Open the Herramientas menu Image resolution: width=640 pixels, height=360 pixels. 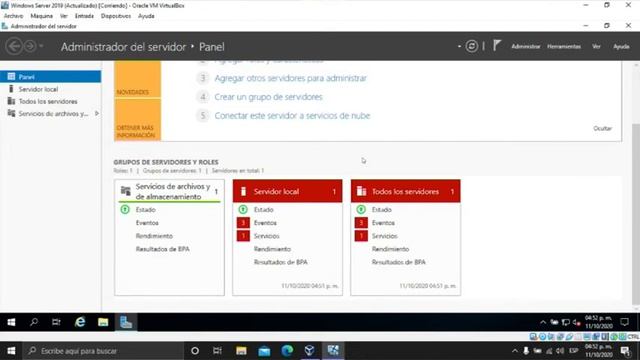tap(564, 47)
